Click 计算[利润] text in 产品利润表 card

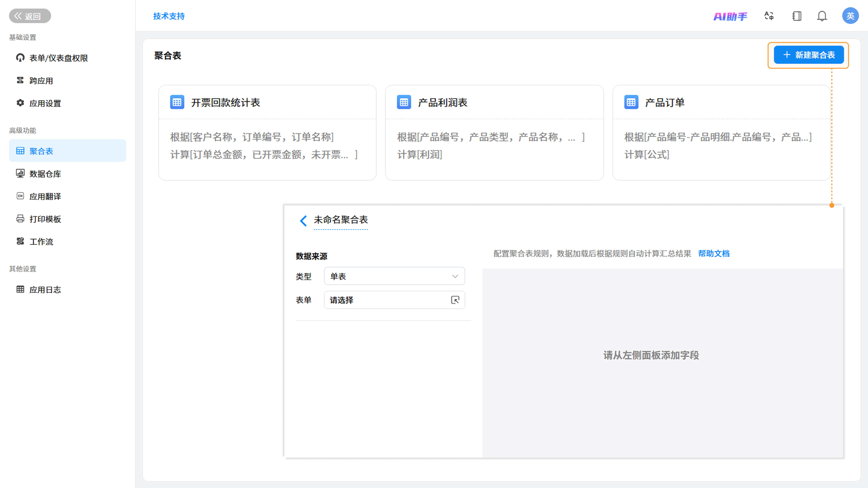click(x=420, y=155)
